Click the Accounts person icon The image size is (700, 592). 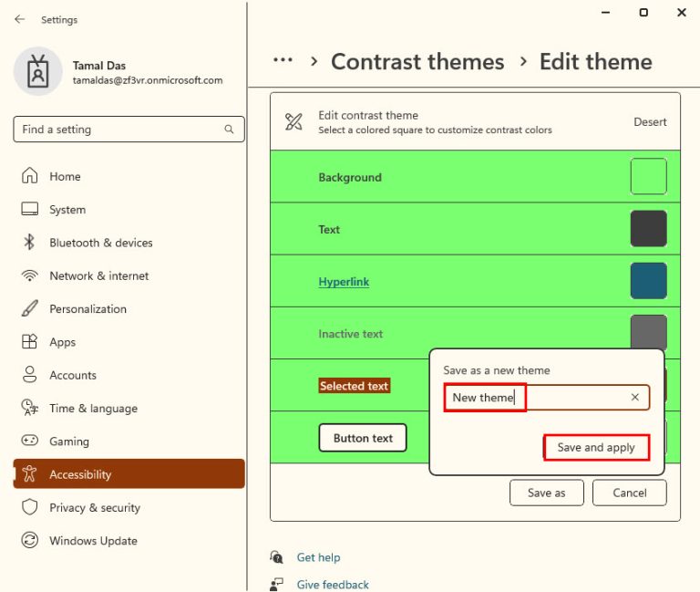coord(29,374)
